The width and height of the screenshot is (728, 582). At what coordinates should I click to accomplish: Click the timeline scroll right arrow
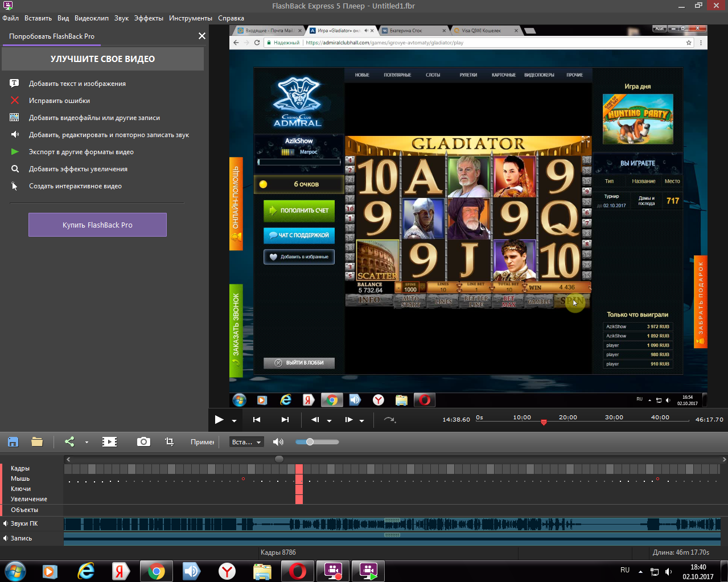724,459
